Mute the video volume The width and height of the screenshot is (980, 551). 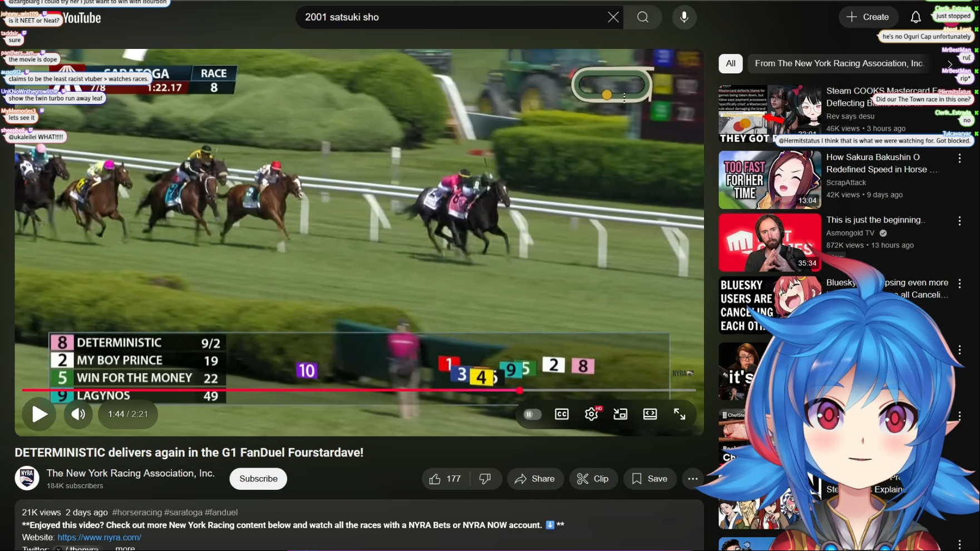(78, 414)
